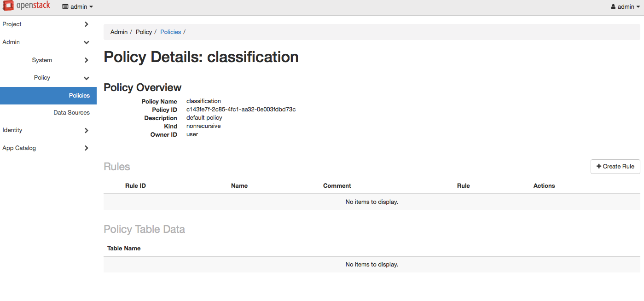Follow the Policies breadcrumb link
This screenshot has width=644, height=301.
[170, 32]
